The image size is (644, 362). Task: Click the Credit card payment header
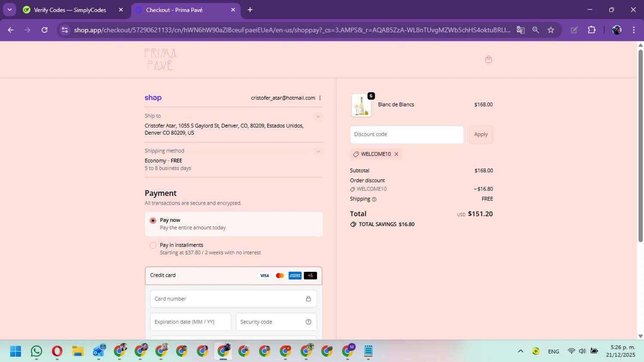click(x=234, y=276)
